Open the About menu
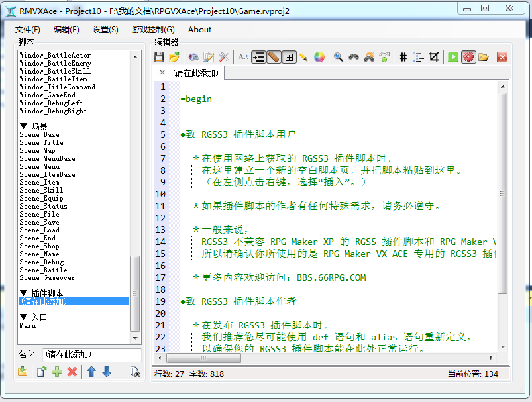The image size is (532, 402). tap(200, 30)
